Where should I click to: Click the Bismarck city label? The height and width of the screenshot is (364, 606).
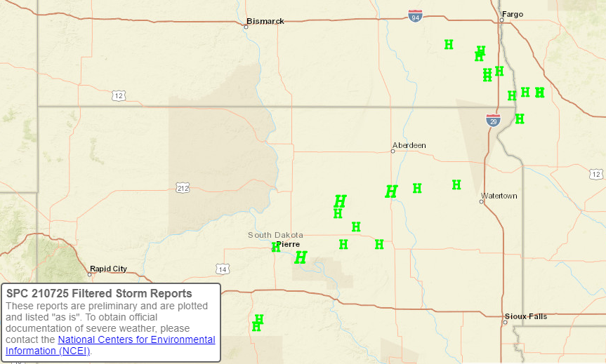(266, 21)
